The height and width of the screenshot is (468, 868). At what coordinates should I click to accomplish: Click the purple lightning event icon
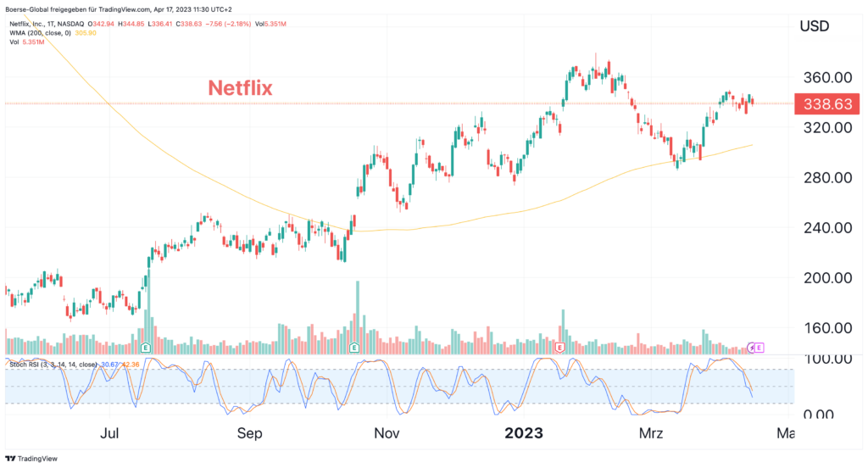pyautogui.click(x=752, y=348)
